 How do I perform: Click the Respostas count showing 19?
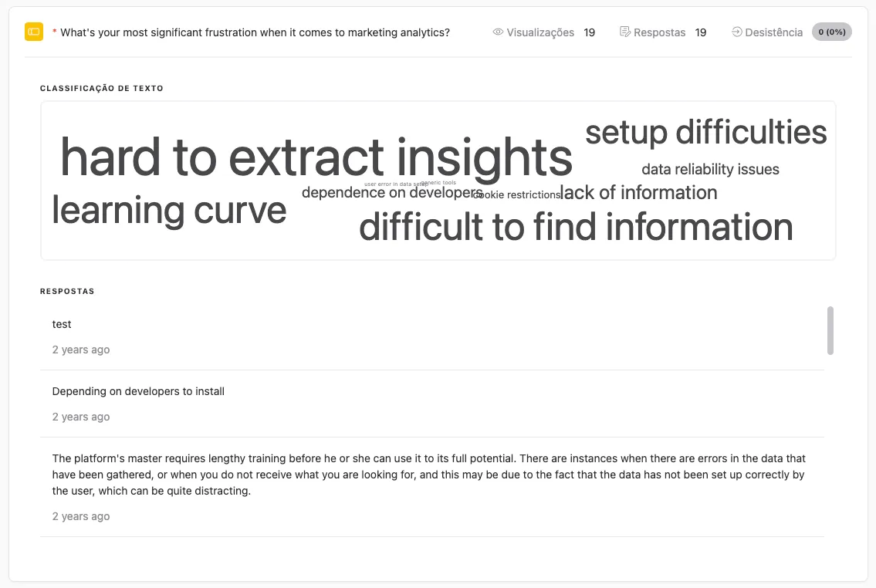pyautogui.click(x=701, y=32)
